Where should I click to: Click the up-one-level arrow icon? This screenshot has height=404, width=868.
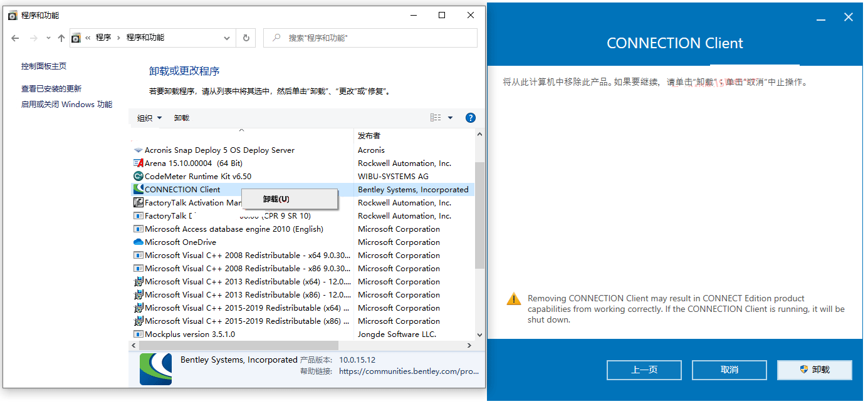coord(61,38)
